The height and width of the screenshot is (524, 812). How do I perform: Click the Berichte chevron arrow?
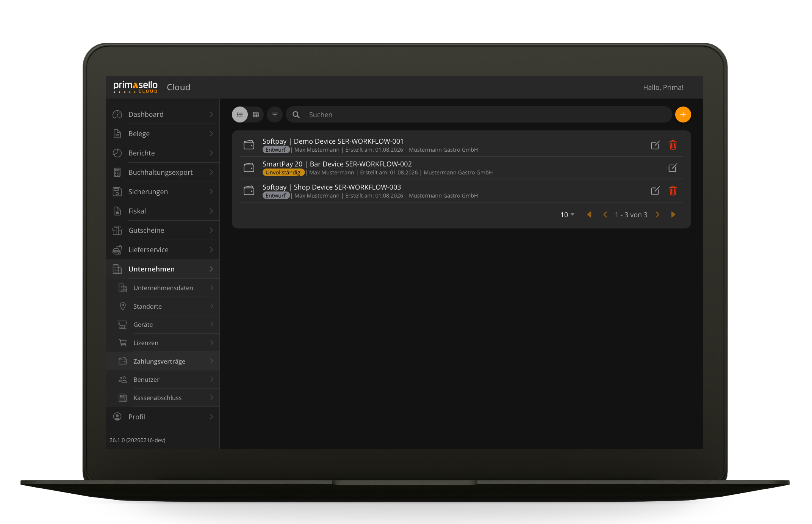[x=211, y=153]
